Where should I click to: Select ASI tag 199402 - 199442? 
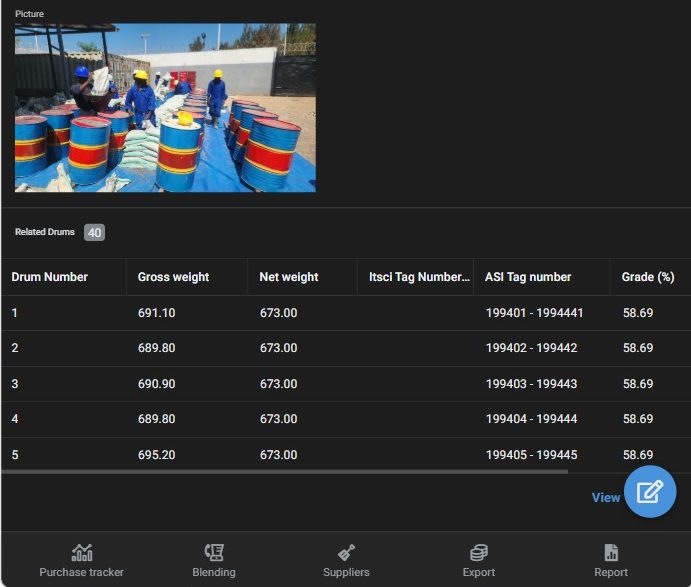[x=531, y=348]
